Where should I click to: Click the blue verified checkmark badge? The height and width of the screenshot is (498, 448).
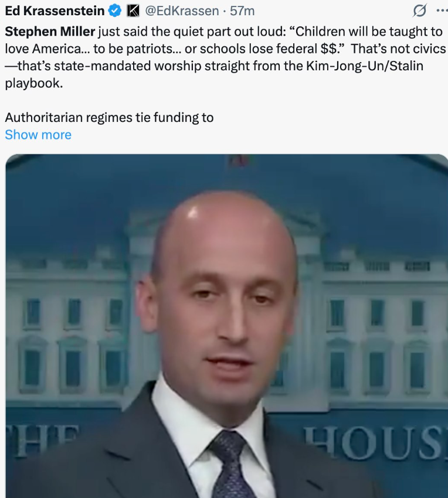coord(114,11)
